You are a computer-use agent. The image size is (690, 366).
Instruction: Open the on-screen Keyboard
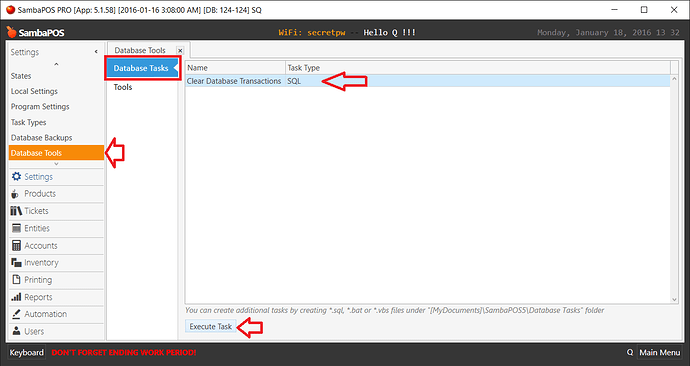point(26,352)
